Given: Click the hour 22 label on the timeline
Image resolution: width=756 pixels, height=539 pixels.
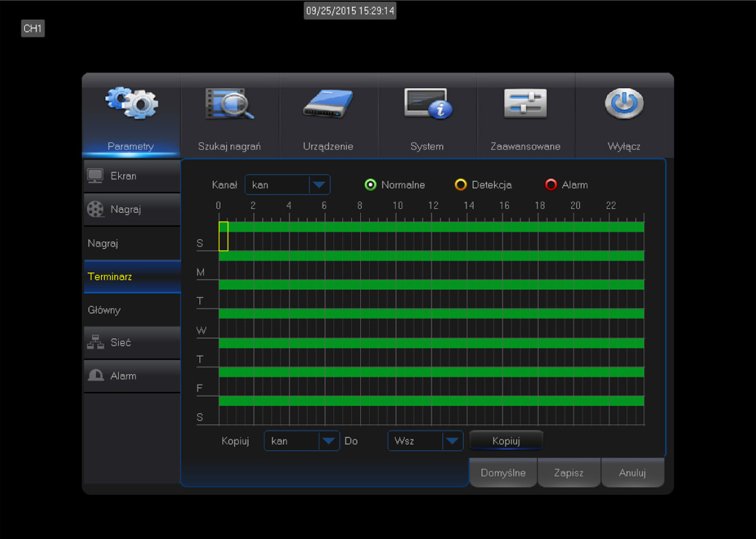Looking at the screenshot, I should coord(611,206).
